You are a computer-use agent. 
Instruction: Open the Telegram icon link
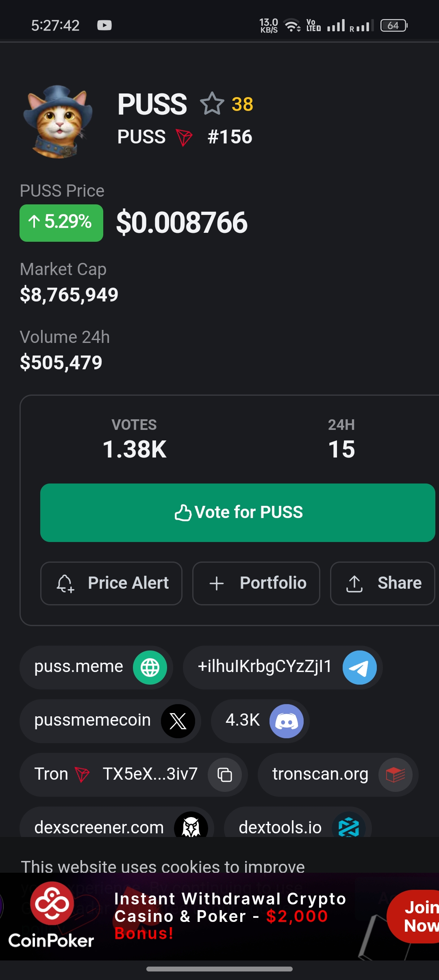point(359,668)
